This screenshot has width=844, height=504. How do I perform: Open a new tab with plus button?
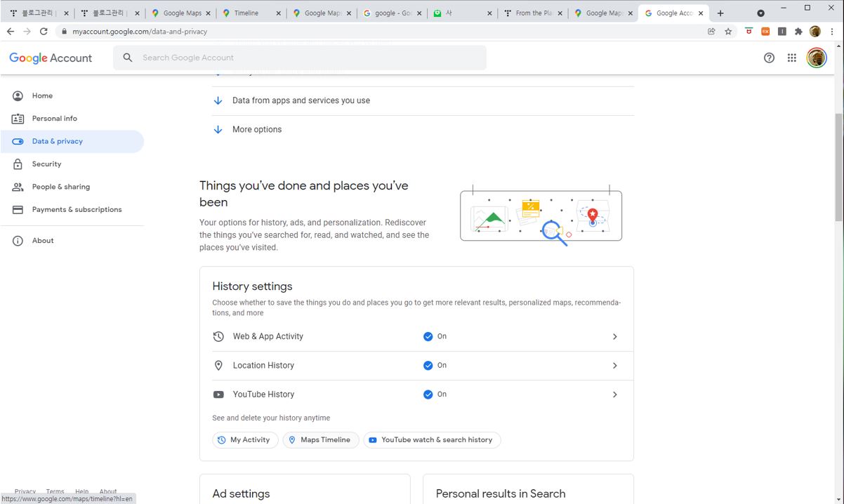(x=720, y=13)
